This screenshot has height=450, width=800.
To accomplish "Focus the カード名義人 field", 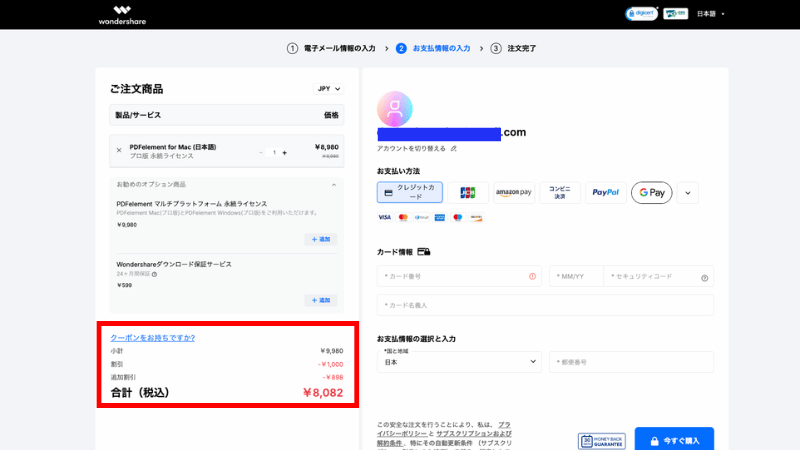I will [x=545, y=305].
